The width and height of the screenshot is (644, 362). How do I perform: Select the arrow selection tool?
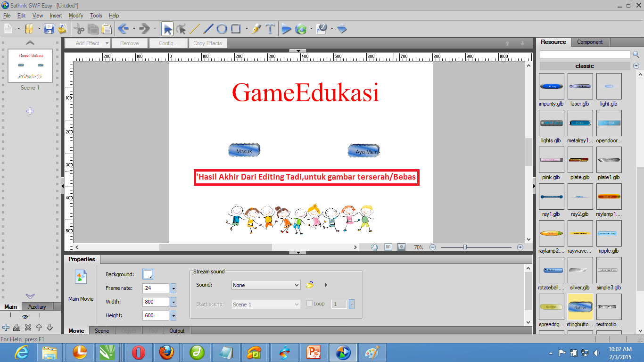point(167,28)
